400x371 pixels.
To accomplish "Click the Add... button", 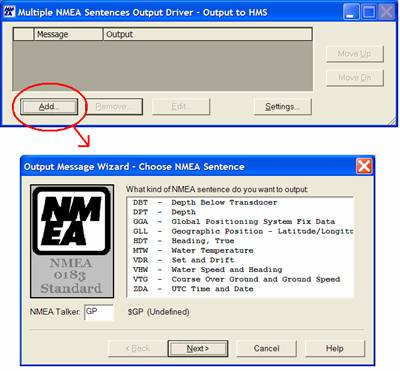I will (49, 107).
